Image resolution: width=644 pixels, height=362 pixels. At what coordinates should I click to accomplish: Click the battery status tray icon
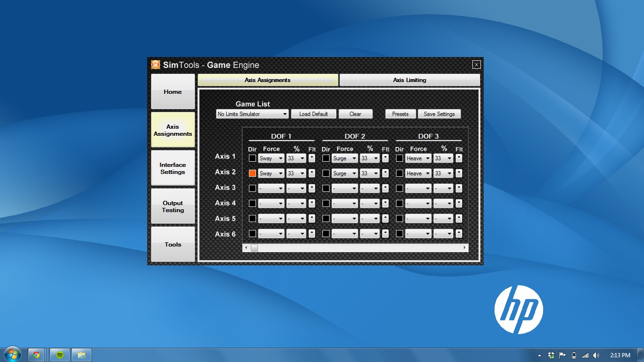click(574, 355)
